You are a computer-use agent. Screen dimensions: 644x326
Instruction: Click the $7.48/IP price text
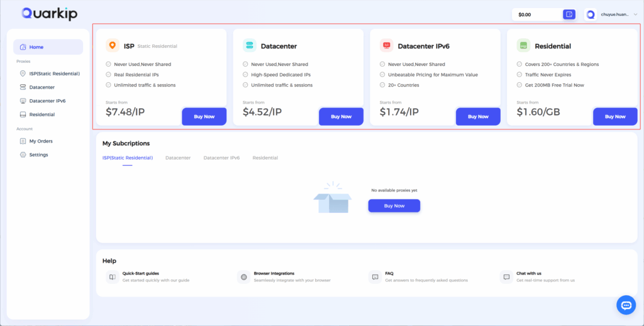[x=125, y=112]
